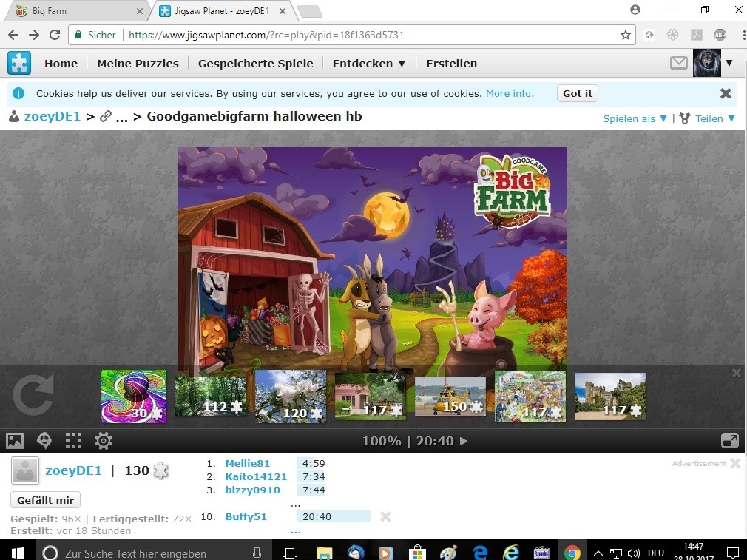Click the 130 pieces puzzle icon

160,471
